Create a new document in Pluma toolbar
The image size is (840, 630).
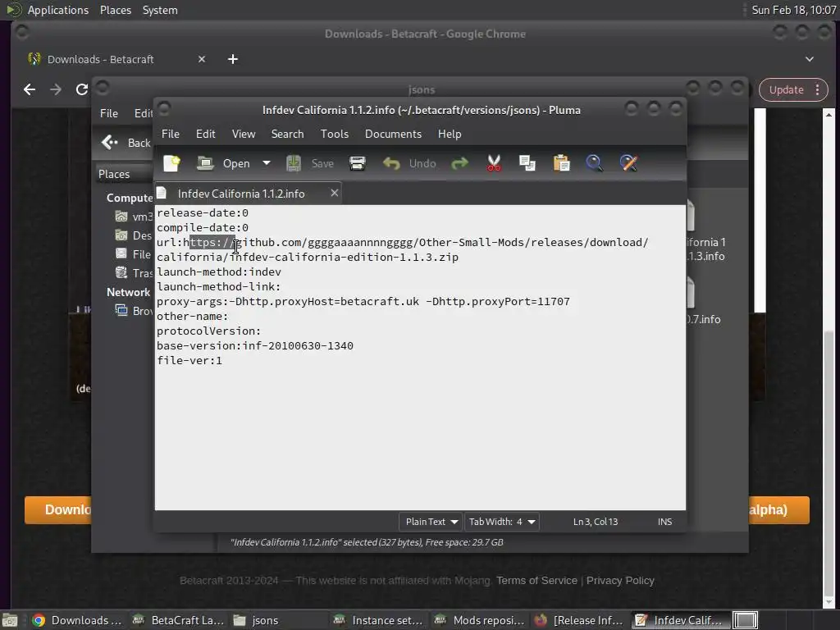coord(172,163)
